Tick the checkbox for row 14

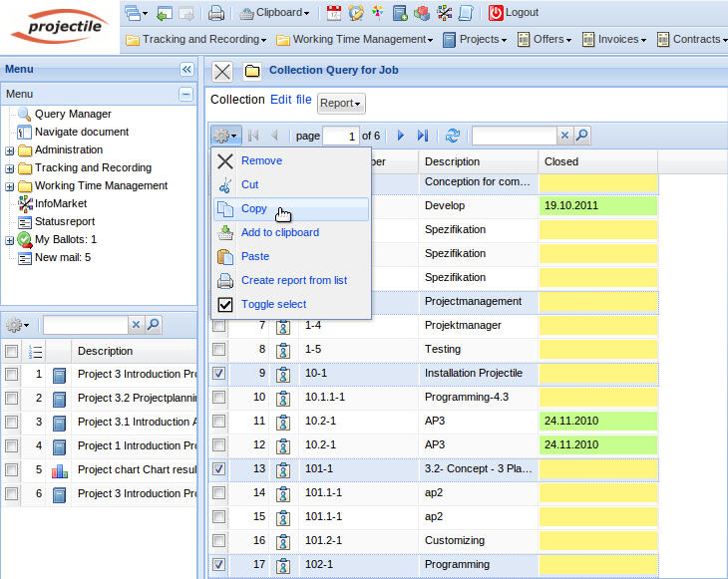[219, 493]
